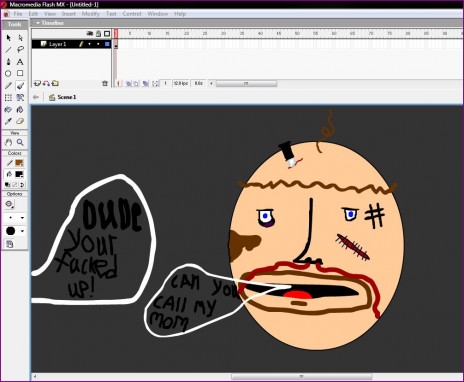Select the Lasso tool
Viewport: 464px width, 382px height.
[20, 50]
